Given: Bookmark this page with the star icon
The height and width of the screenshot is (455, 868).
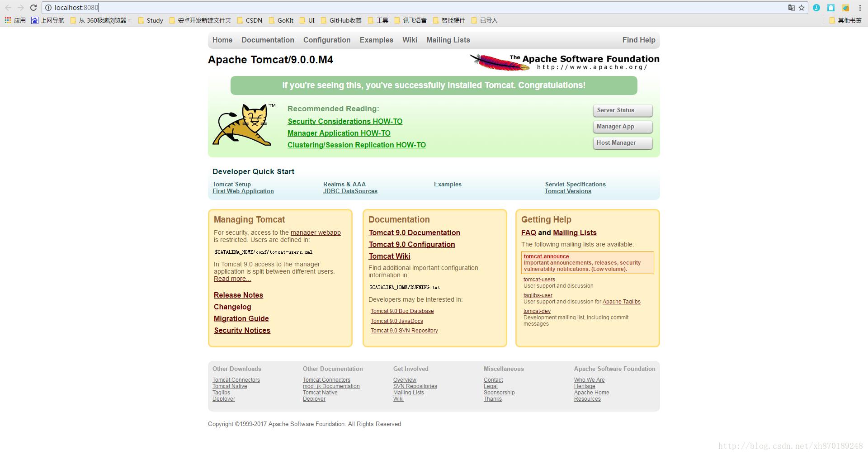Looking at the screenshot, I should [x=802, y=8].
